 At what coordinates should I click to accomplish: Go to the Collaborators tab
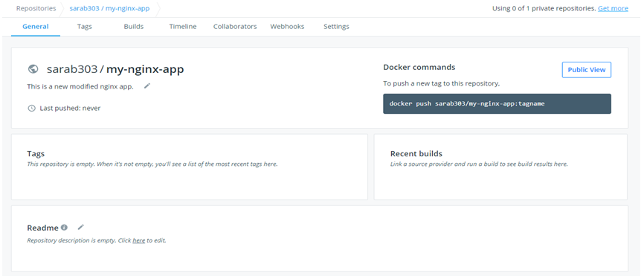click(x=235, y=26)
